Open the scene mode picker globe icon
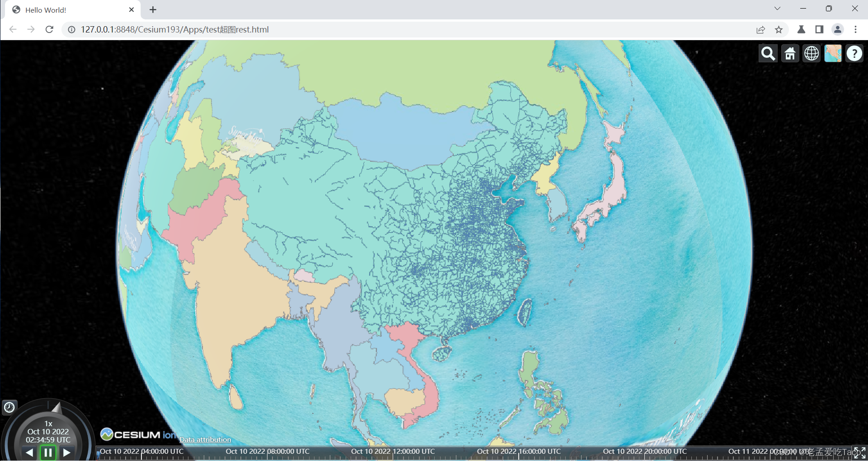The height and width of the screenshot is (461, 868). point(811,53)
